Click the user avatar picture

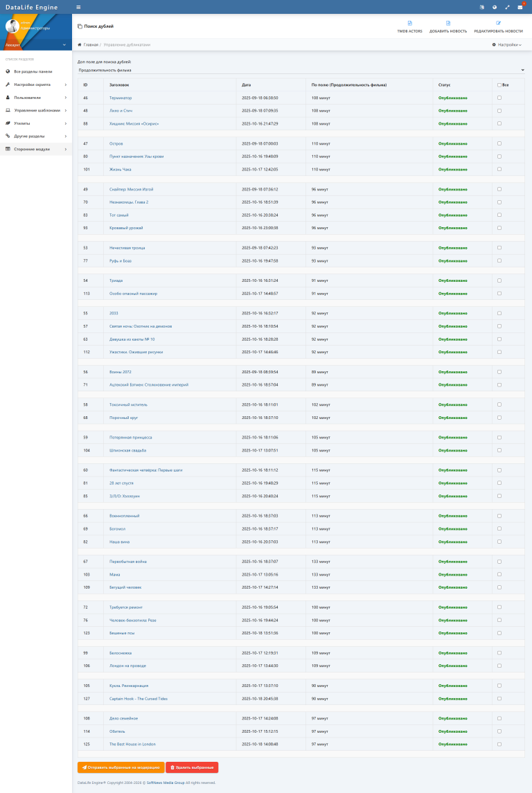[12, 26]
